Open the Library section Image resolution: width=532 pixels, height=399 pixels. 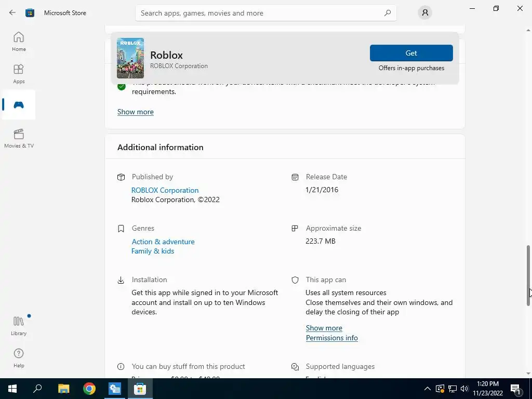tap(19, 326)
